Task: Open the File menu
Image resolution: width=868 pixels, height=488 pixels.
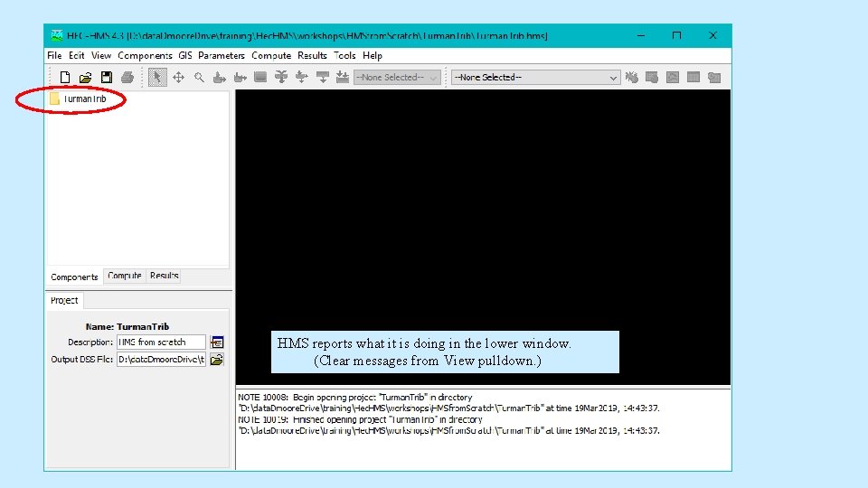Action: pyautogui.click(x=54, y=55)
